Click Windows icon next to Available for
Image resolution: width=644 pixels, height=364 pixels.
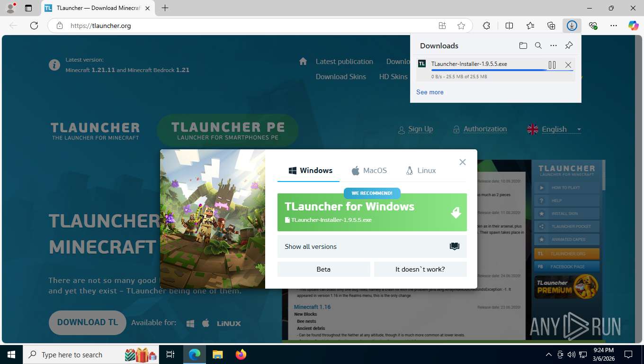[x=190, y=323]
